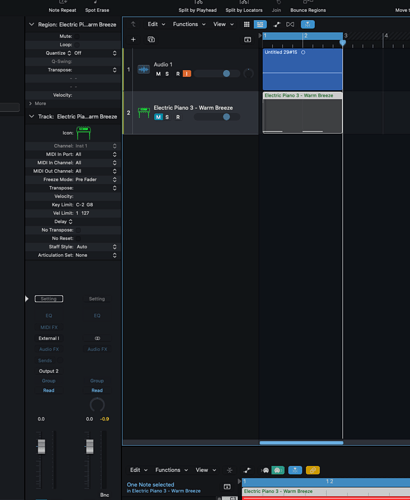Toggle grid view icon in tracks toolbar
The height and width of the screenshot is (500, 410).
246,24
